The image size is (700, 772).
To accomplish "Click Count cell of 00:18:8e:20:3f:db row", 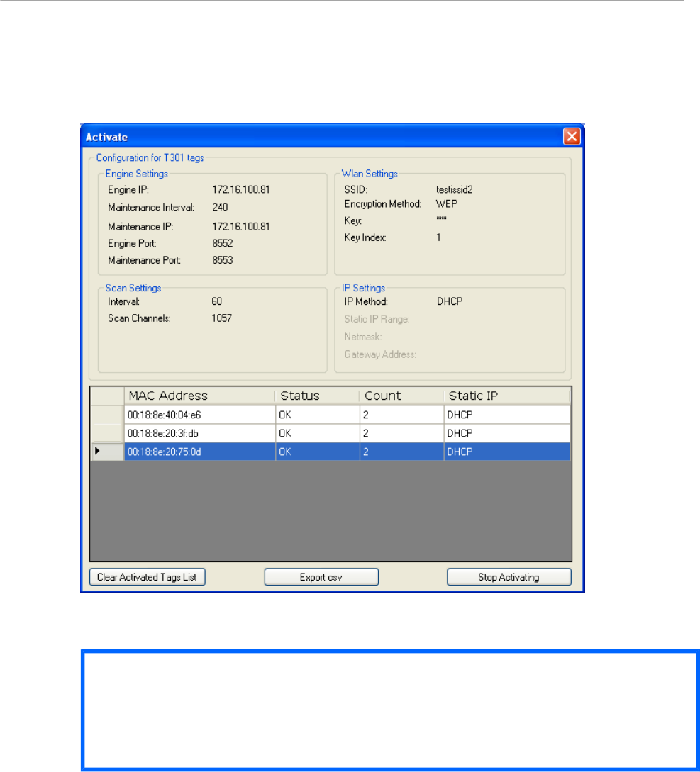I will pyautogui.click(x=401, y=433).
